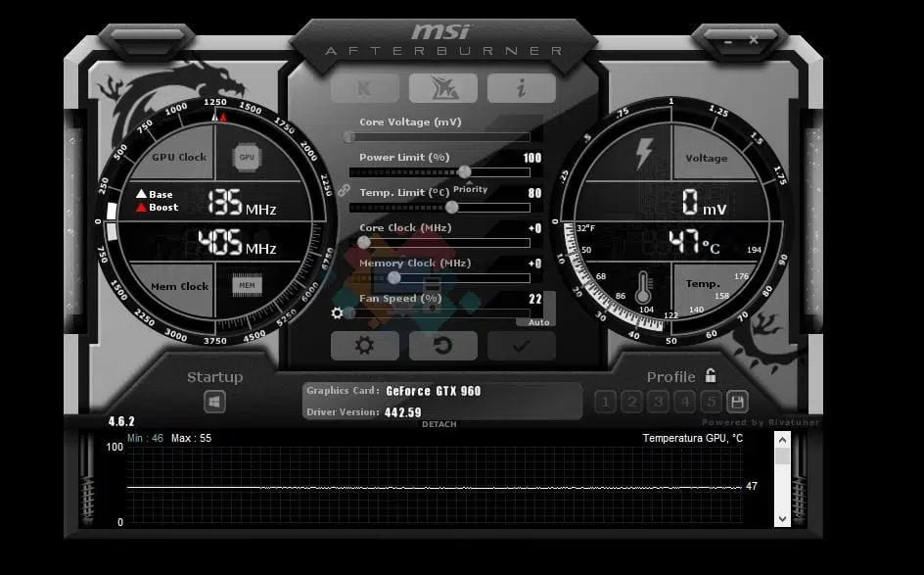Select profile slot 2
The image size is (924, 575).
pyautogui.click(x=631, y=403)
